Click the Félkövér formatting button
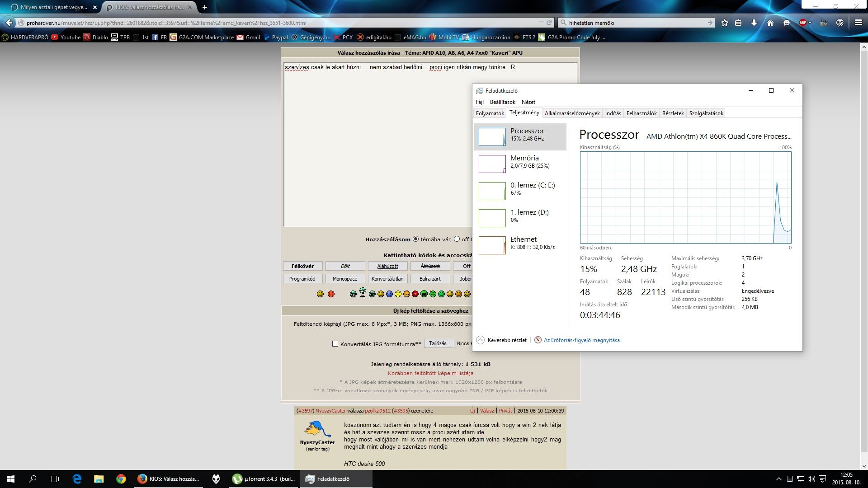Image resolution: width=868 pixels, height=488 pixels. point(302,266)
